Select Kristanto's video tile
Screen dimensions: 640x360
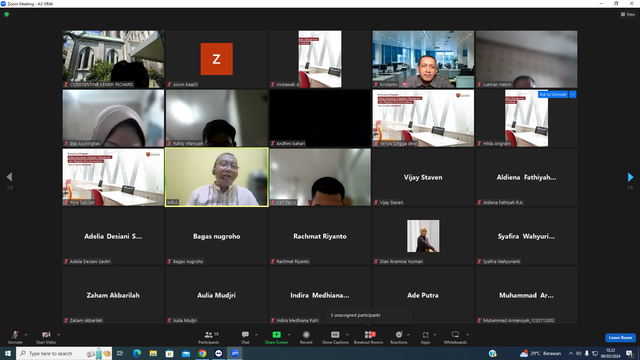[423, 59]
